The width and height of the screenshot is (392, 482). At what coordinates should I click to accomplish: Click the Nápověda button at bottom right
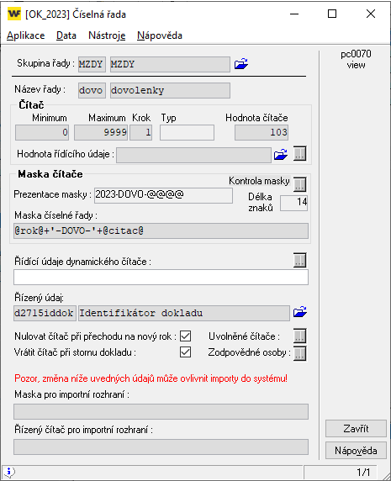[356, 451]
